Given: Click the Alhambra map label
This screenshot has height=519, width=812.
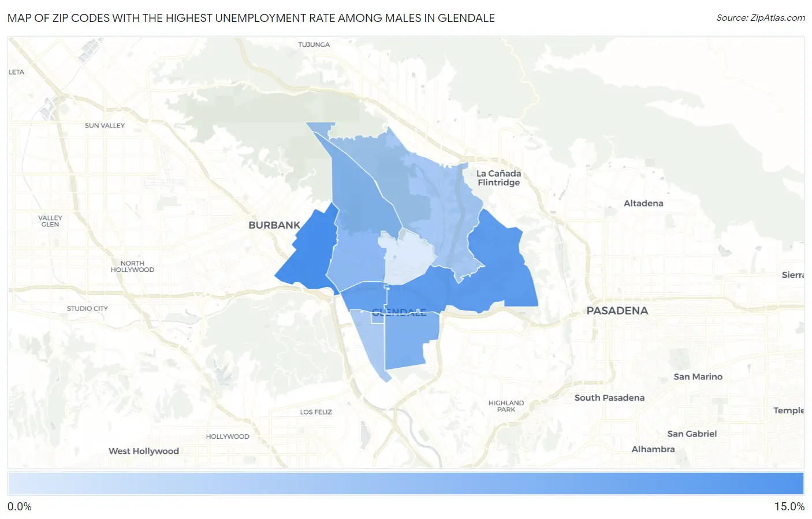Looking at the screenshot, I should [x=653, y=449].
